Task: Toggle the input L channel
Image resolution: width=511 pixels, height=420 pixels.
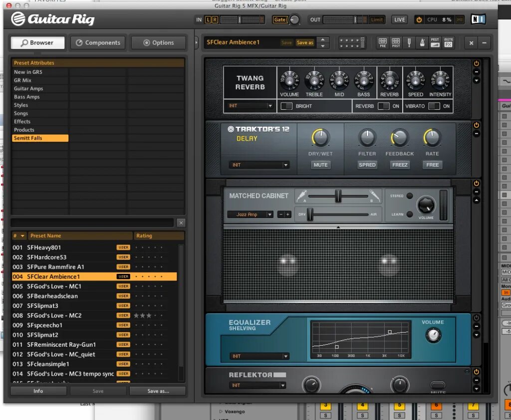Action: tap(208, 19)
